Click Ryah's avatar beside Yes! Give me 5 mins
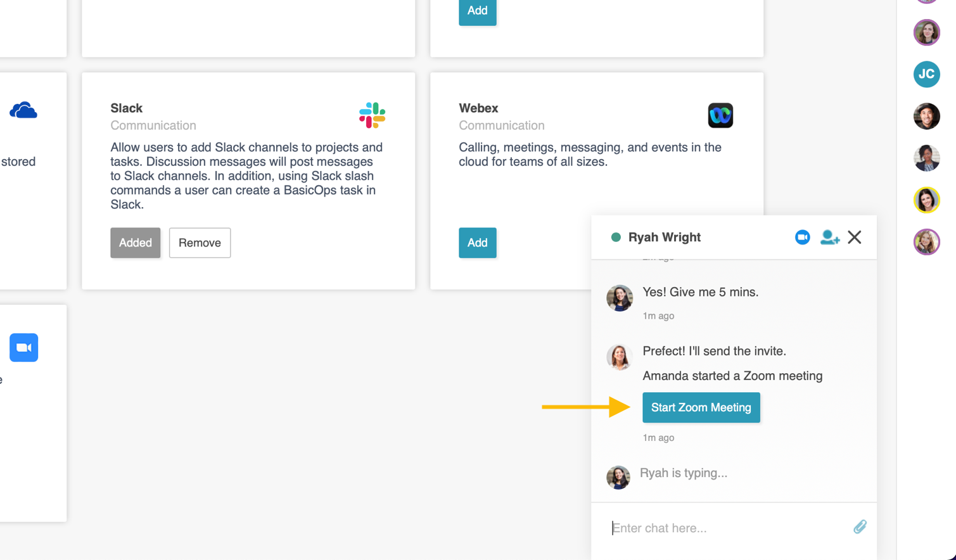The image size is (956, 560). coord(620,298)
